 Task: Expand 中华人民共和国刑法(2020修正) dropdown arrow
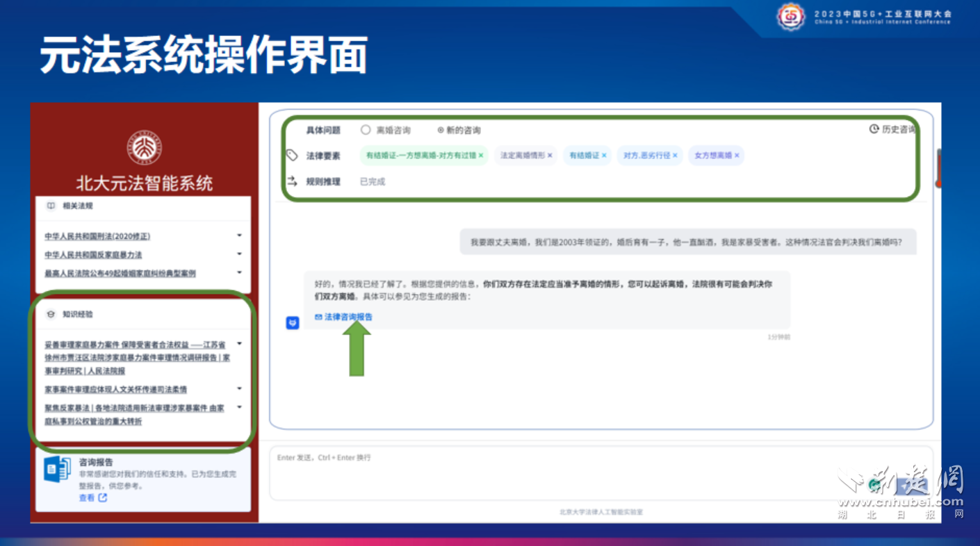(240, 236)
